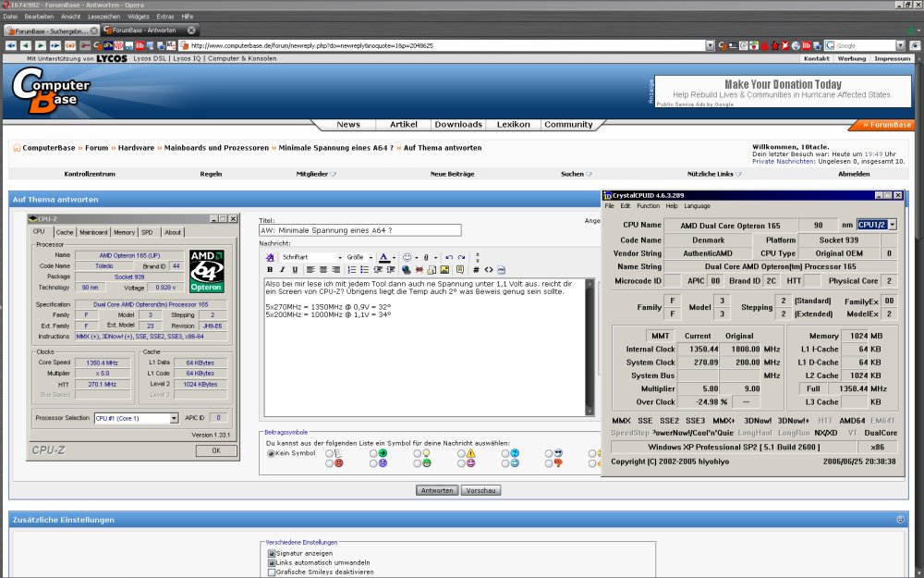Toggle bold formatting in the editor
924x578 pixels.
coord(270,269)
